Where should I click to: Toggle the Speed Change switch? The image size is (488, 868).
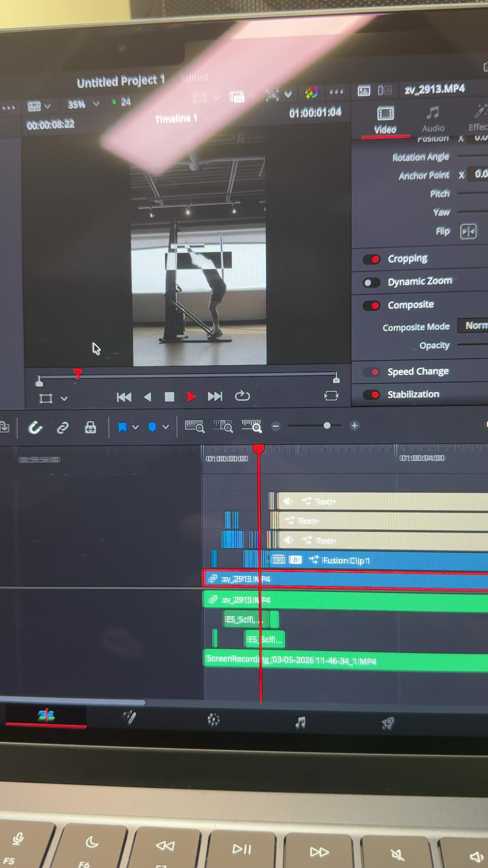[371, 372]
